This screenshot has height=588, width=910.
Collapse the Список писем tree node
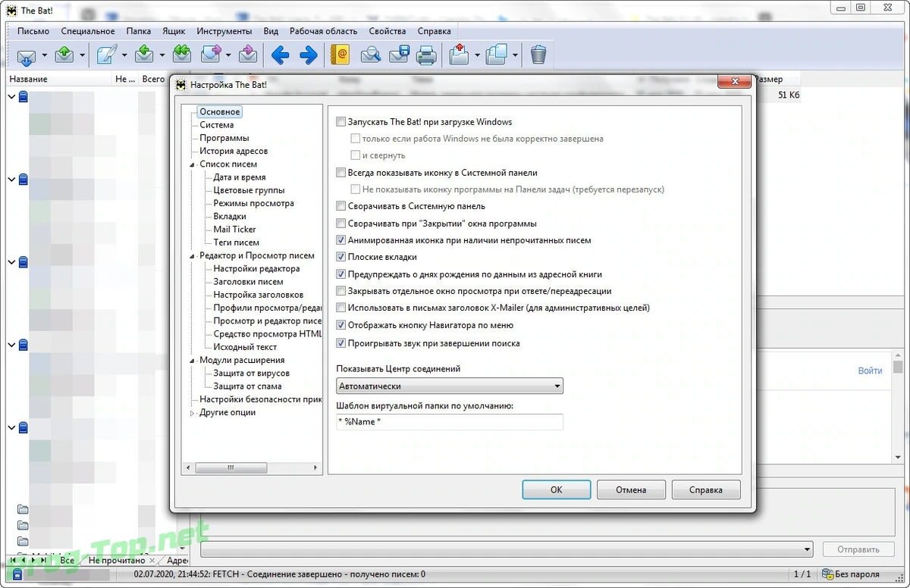click(x=193, y=164)
